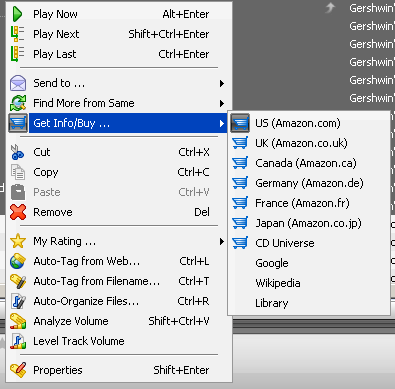
Task: Expand the Get Info/Buy submenu arrow
Action: click(222, 124)
